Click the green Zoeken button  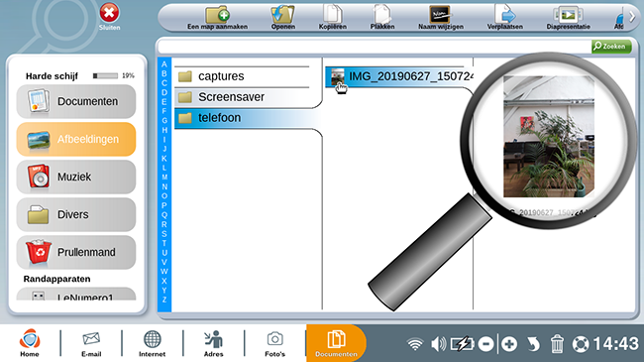611,47
